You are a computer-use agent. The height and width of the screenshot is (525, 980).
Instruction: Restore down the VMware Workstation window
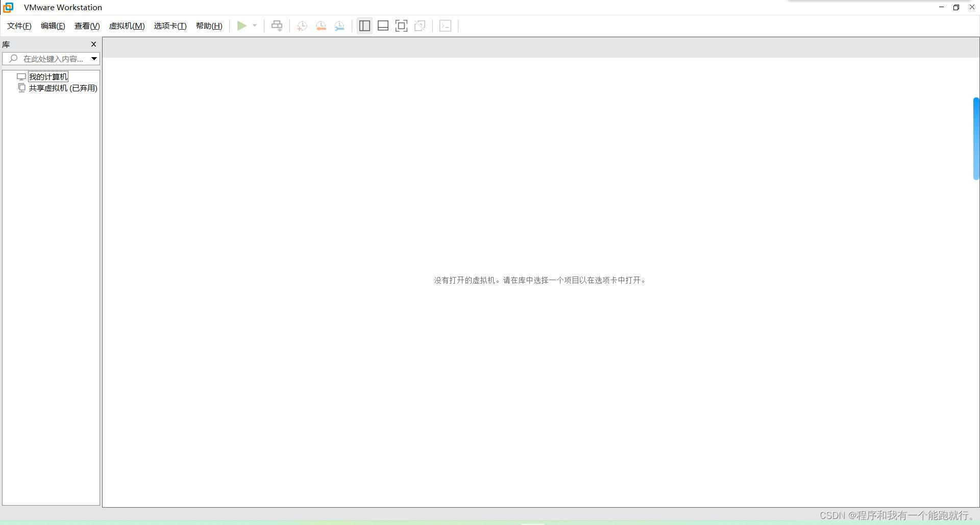coord(956,7)
